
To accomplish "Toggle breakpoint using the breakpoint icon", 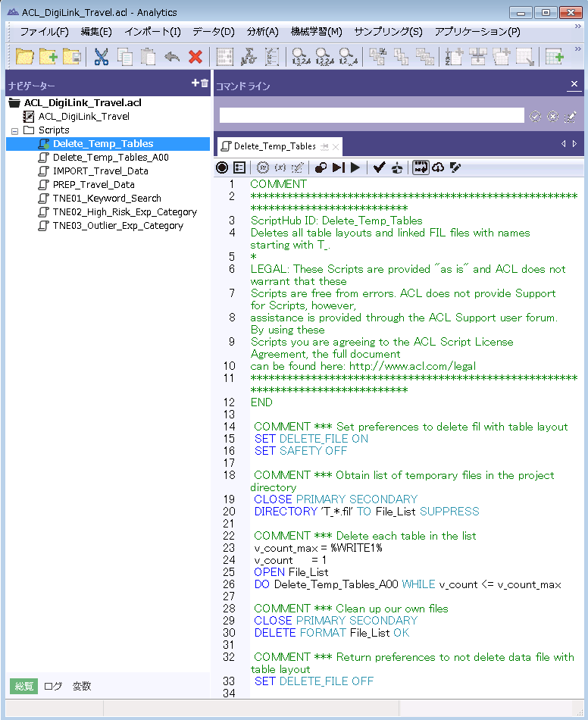I will coord(321,167).
